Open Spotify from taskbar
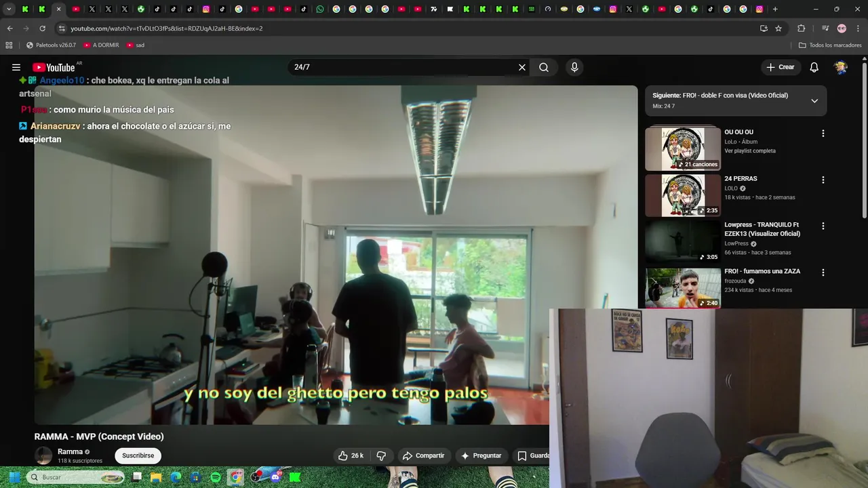This screenshot has width=868, height=488. tap(216, 477)
